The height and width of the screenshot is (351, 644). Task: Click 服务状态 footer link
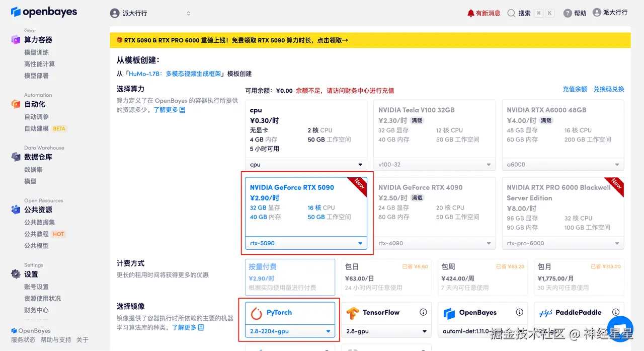(23, 340)
